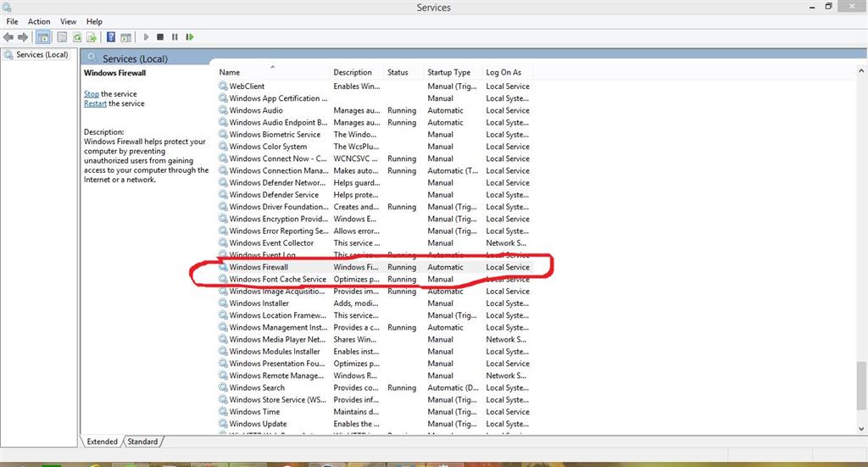This screenshot has width=868, height=467.
Task: Toggle the Show/Hide Action Pane icon
Action: (x=125, y=37)
